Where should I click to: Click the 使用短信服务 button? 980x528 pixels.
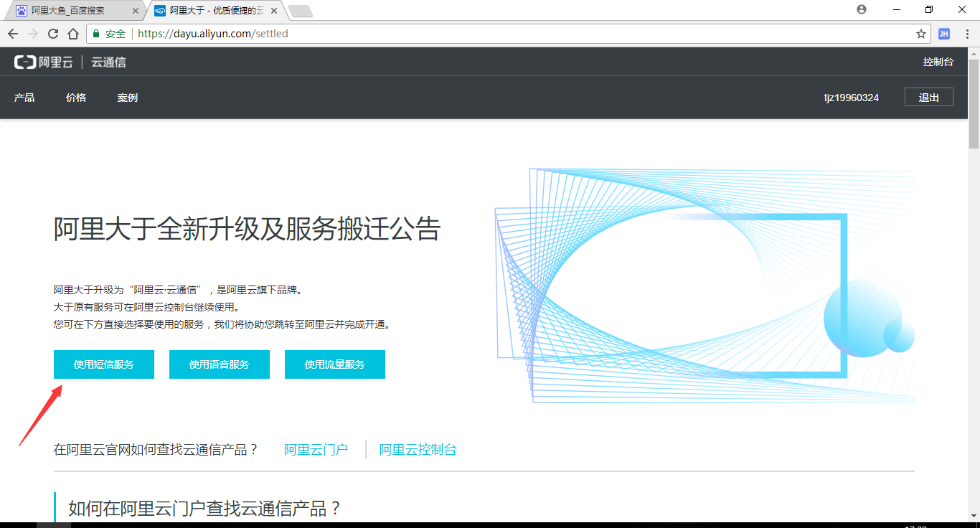pos(104,364)
